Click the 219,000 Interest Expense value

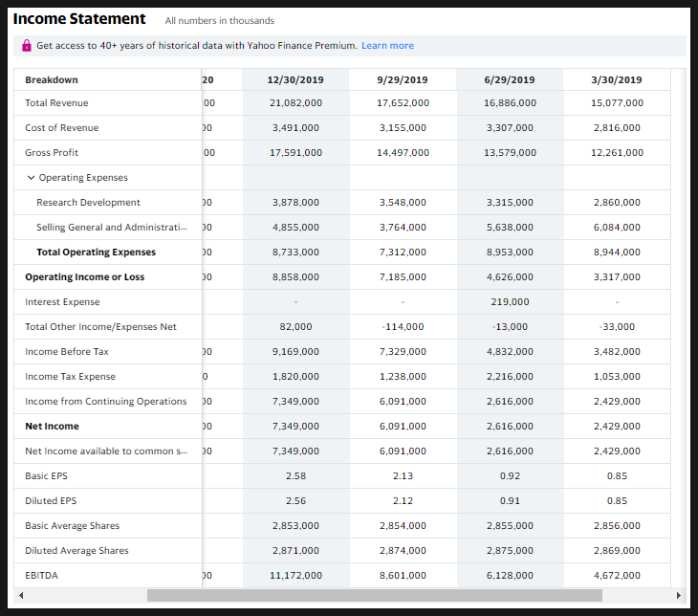click(x=510, y=302)
